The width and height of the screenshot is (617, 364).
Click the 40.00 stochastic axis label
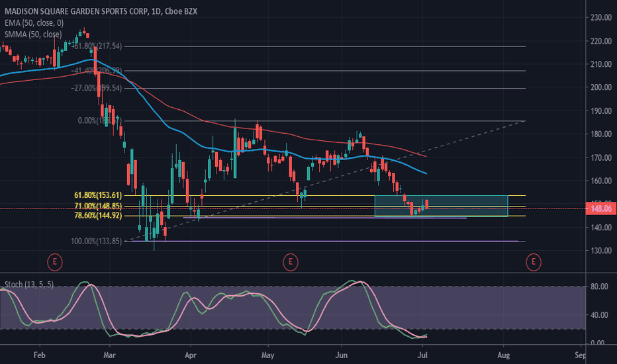pos(599,315)
